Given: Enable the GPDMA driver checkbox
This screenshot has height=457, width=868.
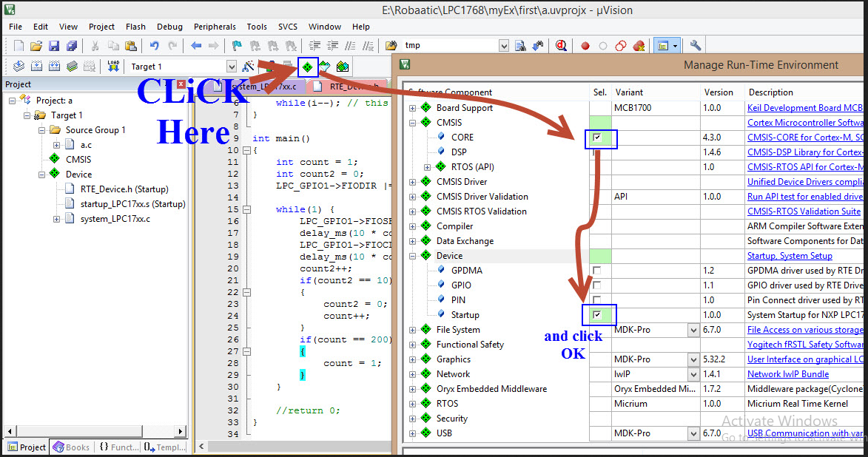Looking at the screenshot, I should pyautogui.click(x=596, y=271).
